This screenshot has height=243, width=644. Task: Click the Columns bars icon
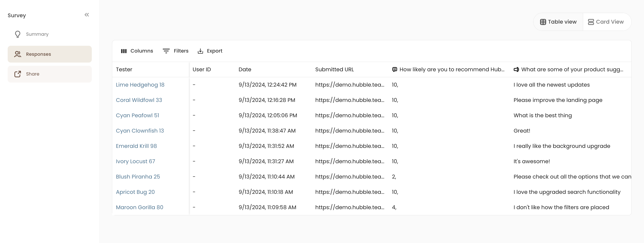[x=124, y=51]
